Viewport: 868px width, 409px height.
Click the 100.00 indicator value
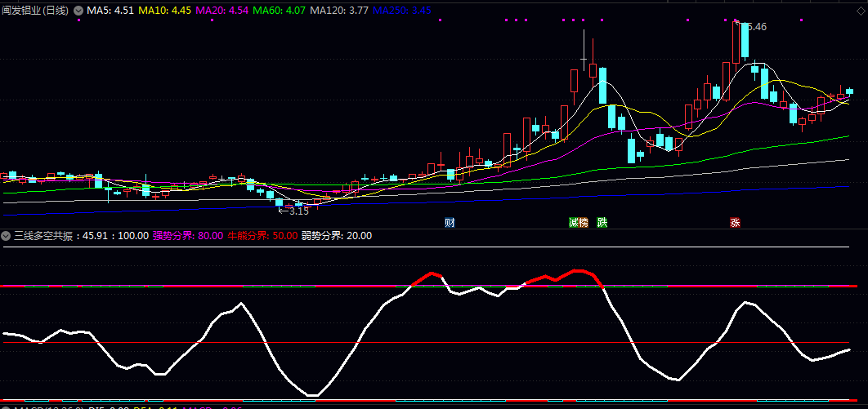coord(133,236)
